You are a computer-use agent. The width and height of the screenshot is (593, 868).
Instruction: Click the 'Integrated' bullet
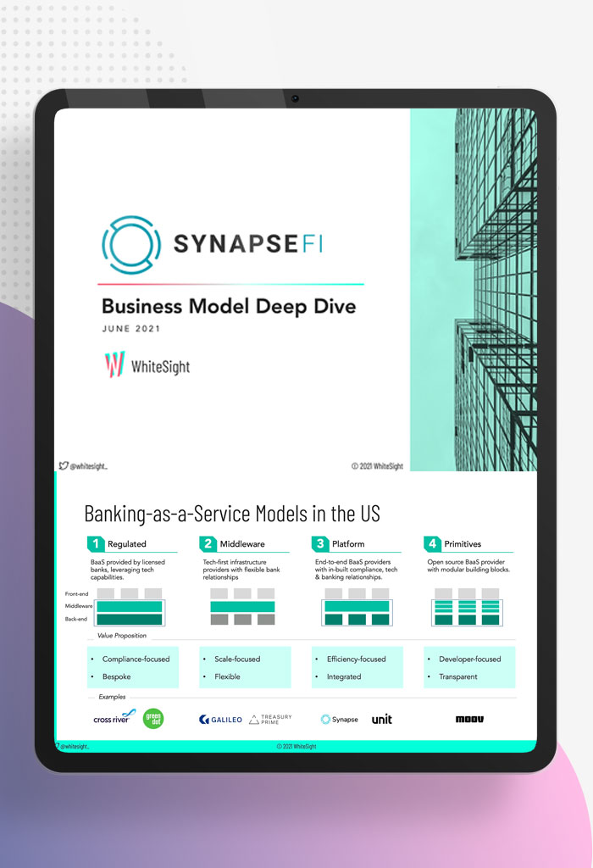(x=344, y=677)
